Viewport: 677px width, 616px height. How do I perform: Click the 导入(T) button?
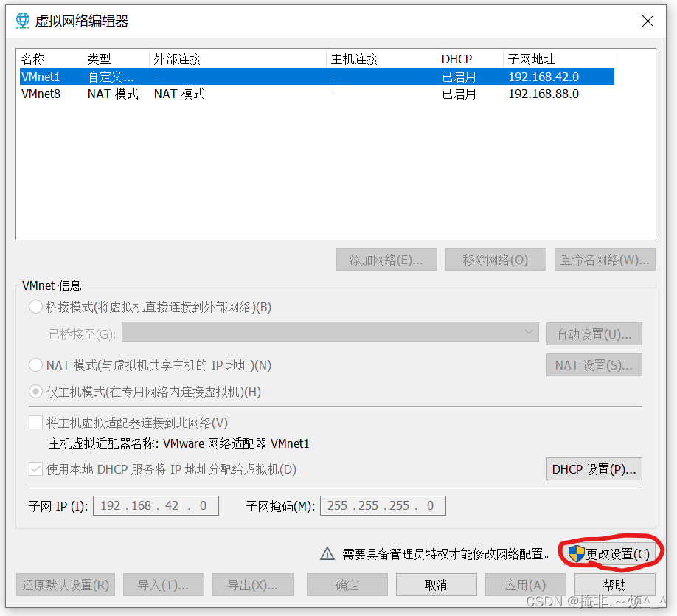163,585
